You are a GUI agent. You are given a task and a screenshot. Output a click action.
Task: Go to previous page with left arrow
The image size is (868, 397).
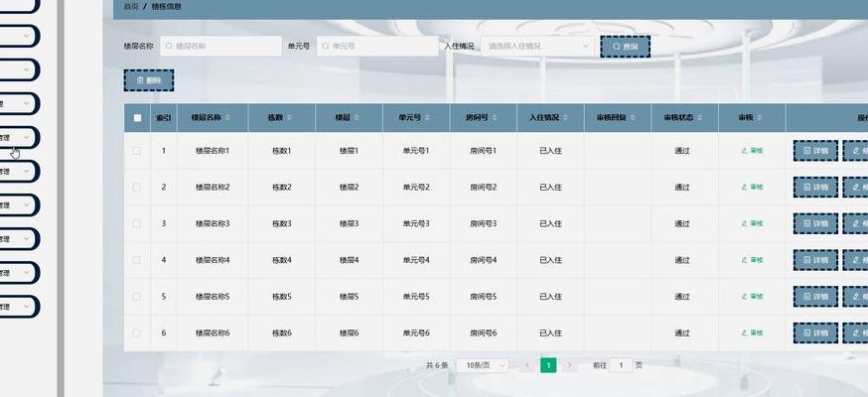[527, 365]
